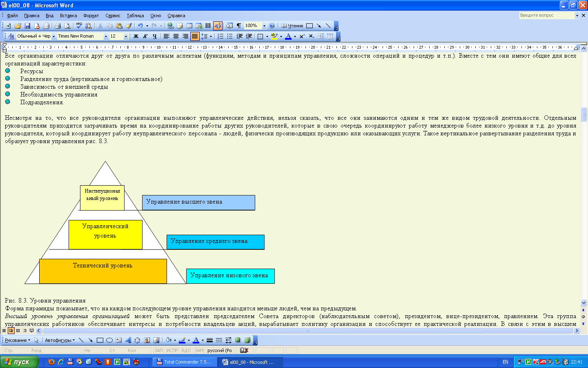Open the 100% zoom dropdown

coord(264,26)
